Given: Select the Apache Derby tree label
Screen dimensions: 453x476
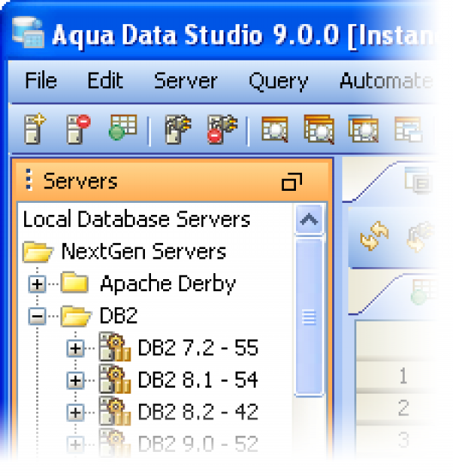Looking at the screenshot, I should pyautogui.click(x=168, y=284).
